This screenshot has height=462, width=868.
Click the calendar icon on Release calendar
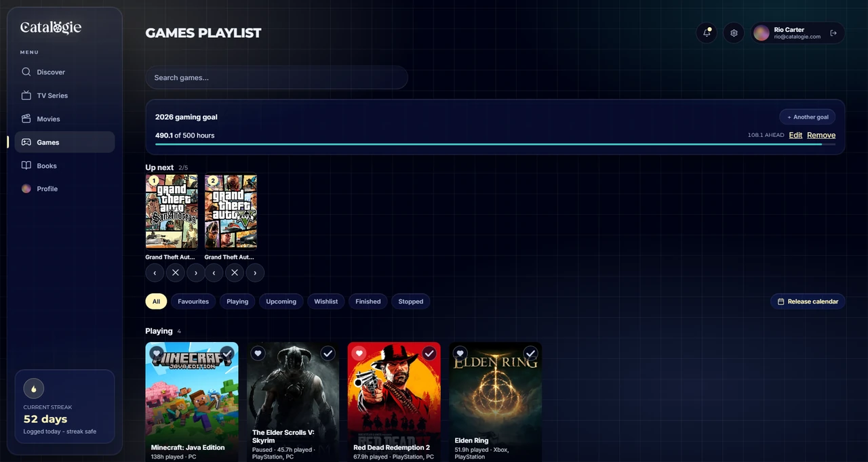coord(781,301)
